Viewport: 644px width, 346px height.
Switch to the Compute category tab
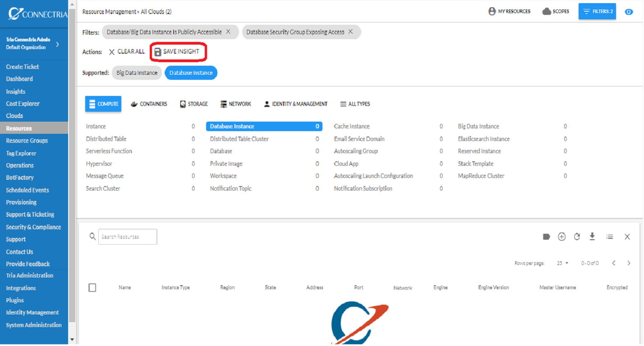(103, 104)
